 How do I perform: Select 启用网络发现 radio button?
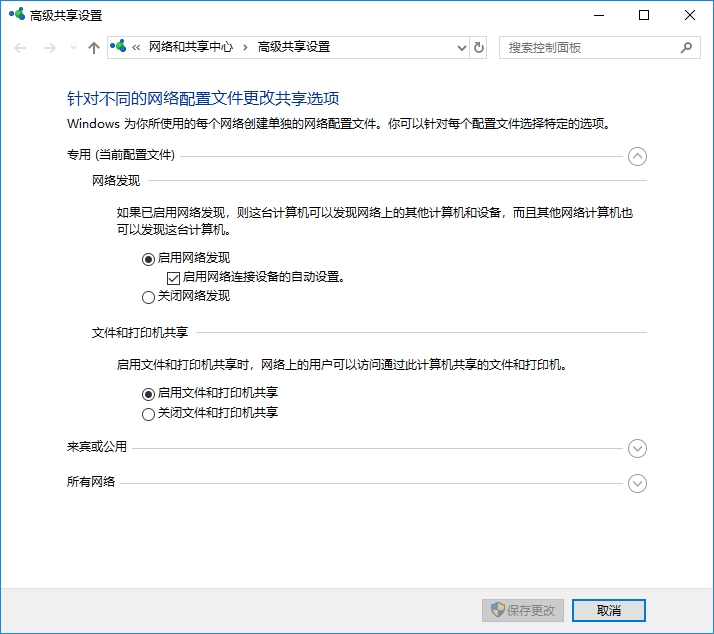(x=148, y=259)
